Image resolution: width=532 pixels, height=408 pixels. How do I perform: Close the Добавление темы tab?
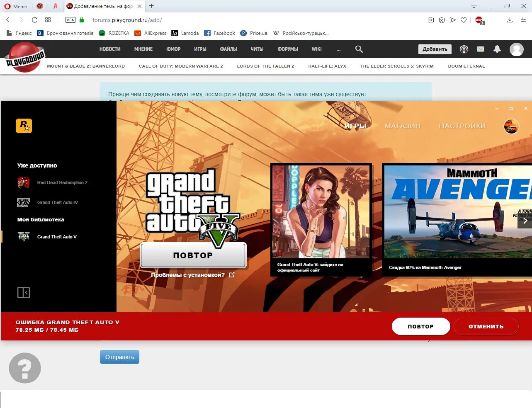pos(140,6)
